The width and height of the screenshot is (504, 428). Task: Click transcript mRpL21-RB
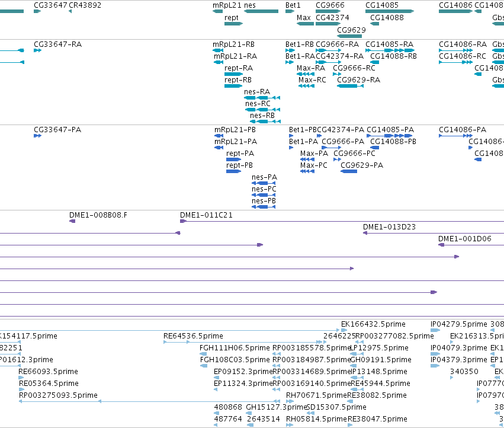(x=234, y=44)
